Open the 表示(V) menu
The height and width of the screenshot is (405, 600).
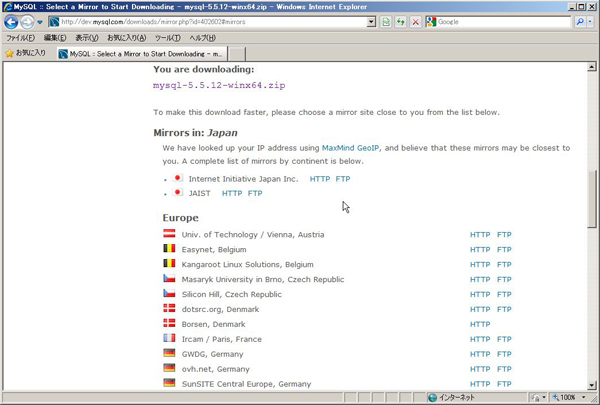tap(86, 38)
